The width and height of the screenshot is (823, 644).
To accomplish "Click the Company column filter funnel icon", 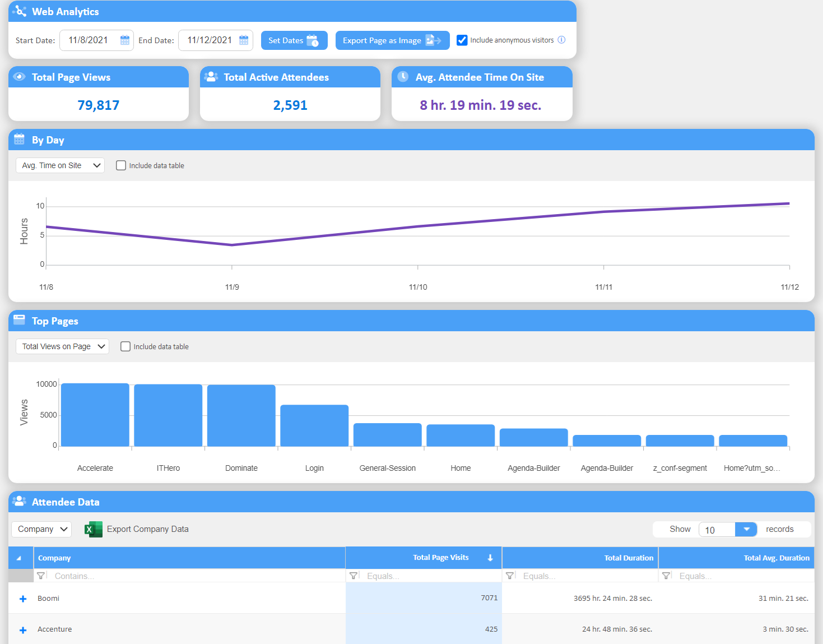I will click(41, 576).
